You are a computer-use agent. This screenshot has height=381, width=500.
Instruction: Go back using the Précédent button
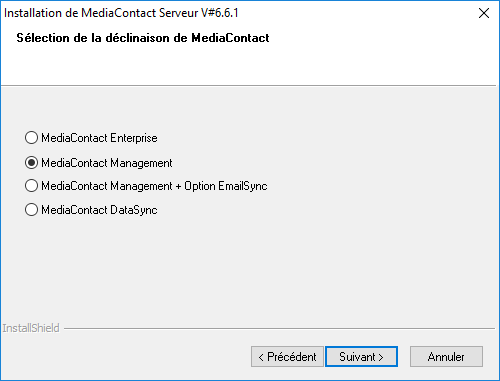click(287, 357)
